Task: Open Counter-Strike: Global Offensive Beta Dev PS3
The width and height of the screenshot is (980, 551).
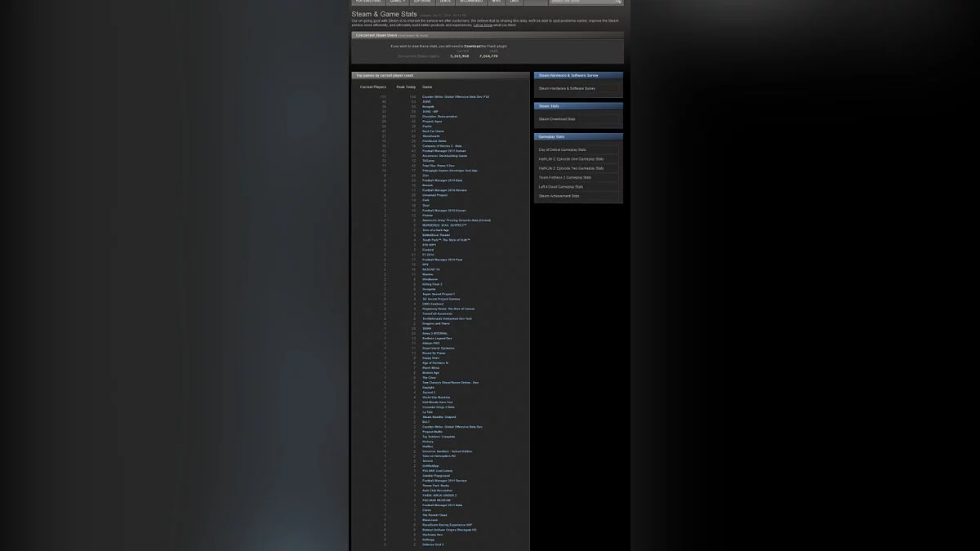Action: [x=456, y=96]
